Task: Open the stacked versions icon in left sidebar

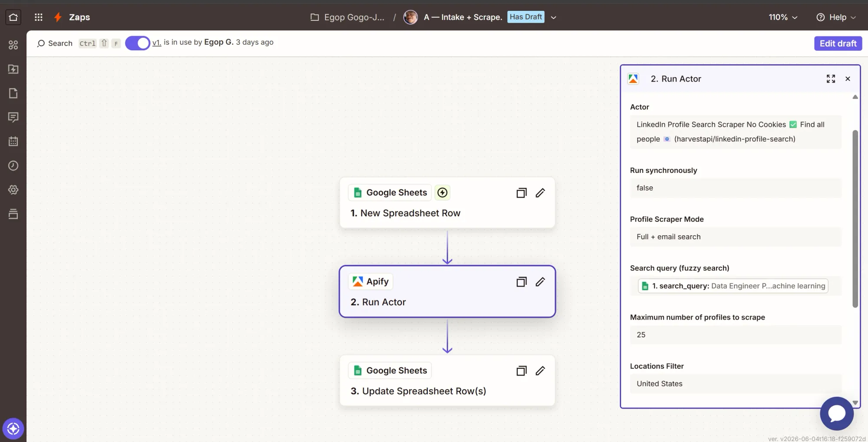Action: [13, 214]
